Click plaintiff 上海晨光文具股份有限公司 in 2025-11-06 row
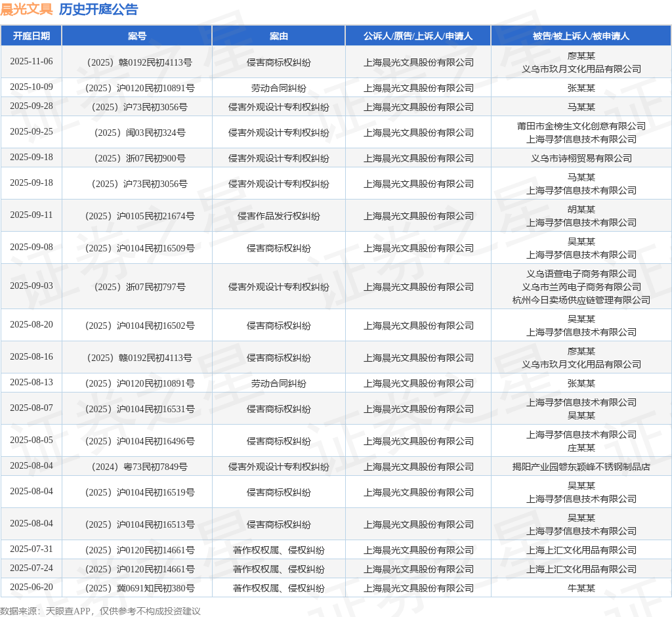 (x=418, y=62)
